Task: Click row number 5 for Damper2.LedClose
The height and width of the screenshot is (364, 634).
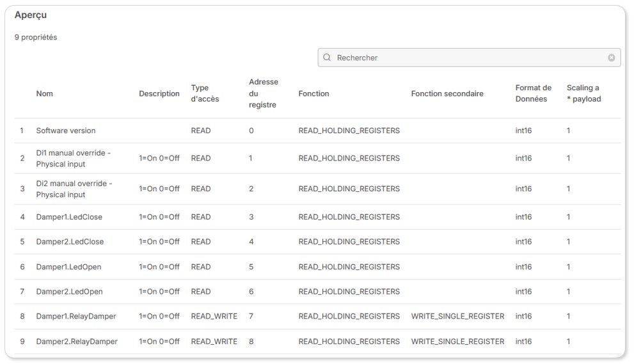Action: pyautogui.click(x=22, y=242)
